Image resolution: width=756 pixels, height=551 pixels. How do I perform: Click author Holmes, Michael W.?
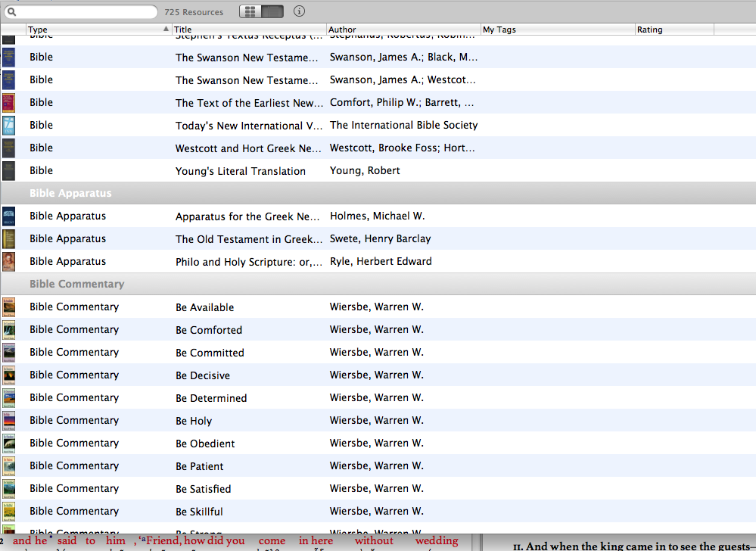pos(377,216)
